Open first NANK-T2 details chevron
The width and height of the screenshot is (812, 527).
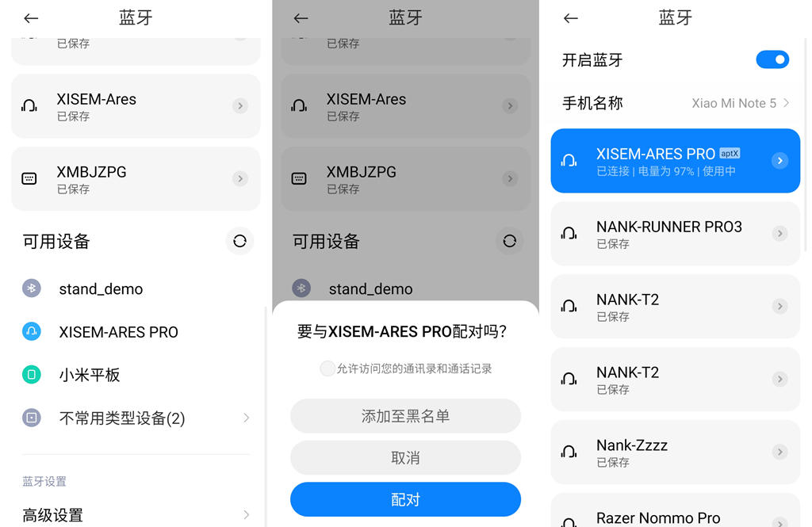coord(780,306)
